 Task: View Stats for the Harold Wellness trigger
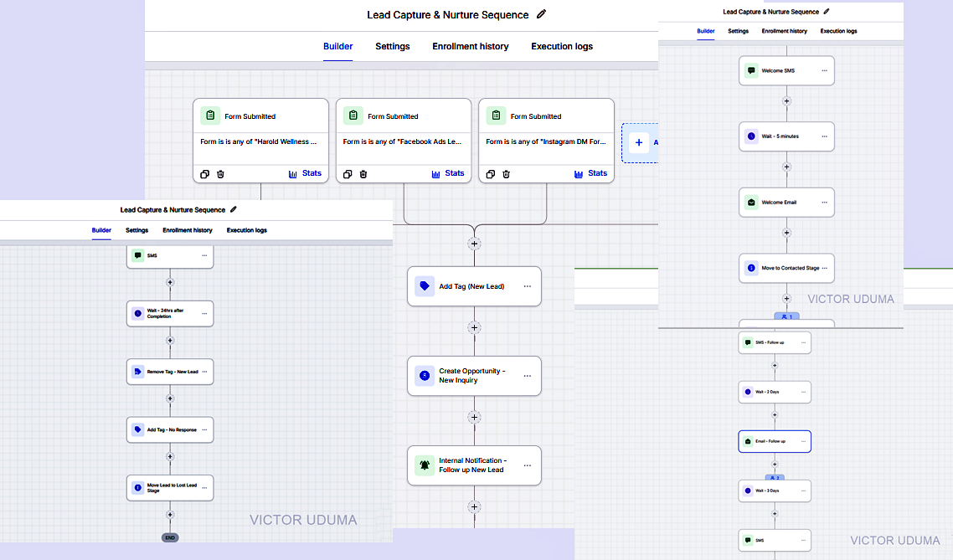click(x=305, y=174)
